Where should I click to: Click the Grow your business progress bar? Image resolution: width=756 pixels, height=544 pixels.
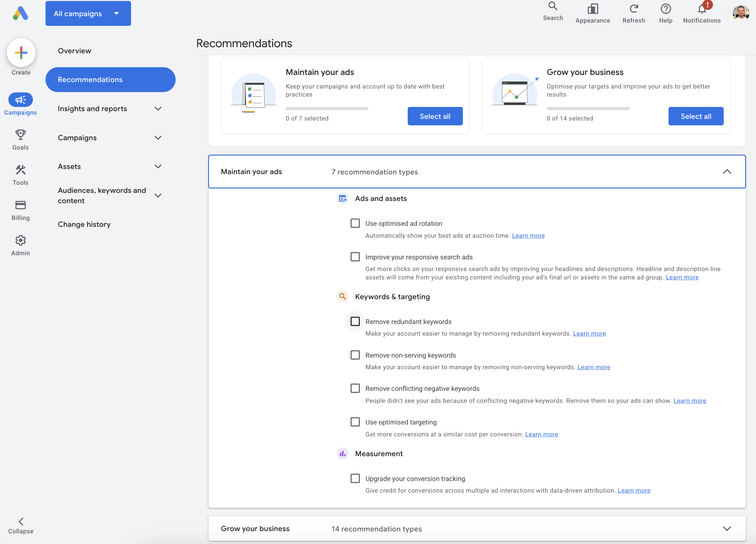[588, 109]
